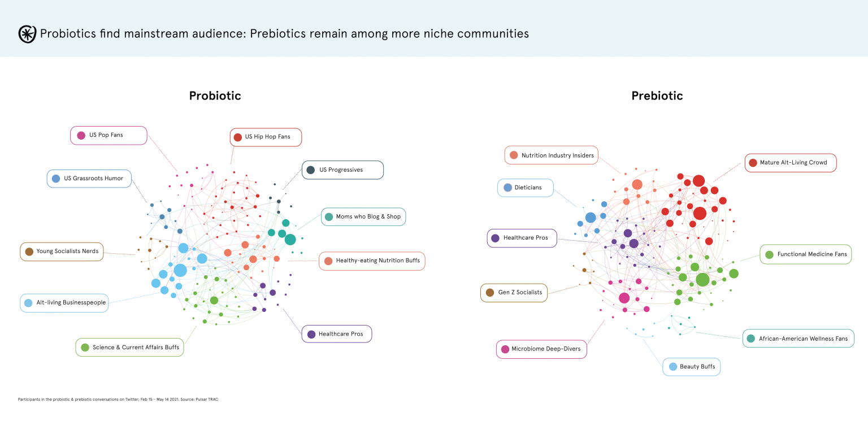Screen dimensions: 868x434
Task: Click the Dieticians blue dot
Action: coord(507,188)
